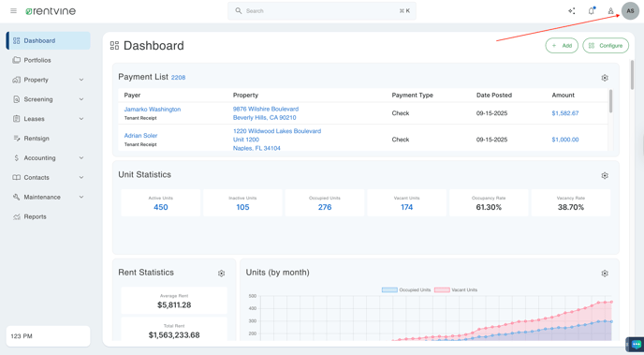Open the AS user avatar menu
Viewport: 644px width, 355px height.
[630, 11]
